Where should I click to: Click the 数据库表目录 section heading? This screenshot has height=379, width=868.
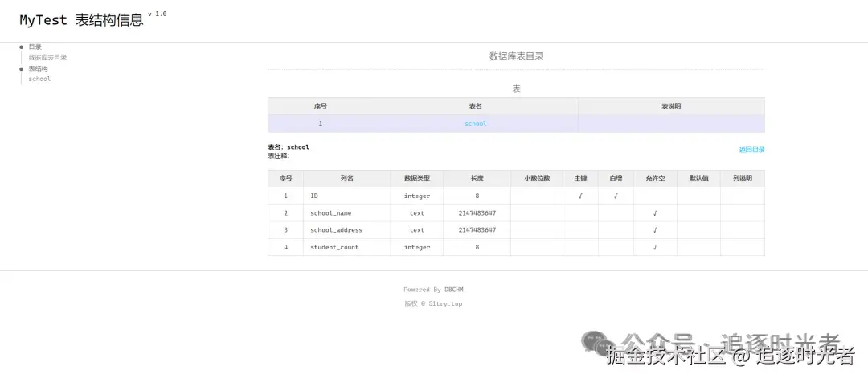[x=517, y=56]
